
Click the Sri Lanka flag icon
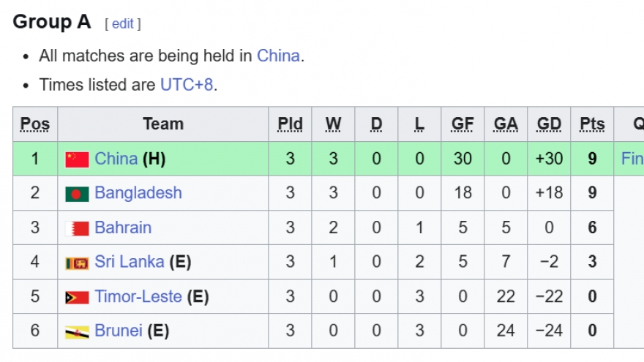point(77,263)
